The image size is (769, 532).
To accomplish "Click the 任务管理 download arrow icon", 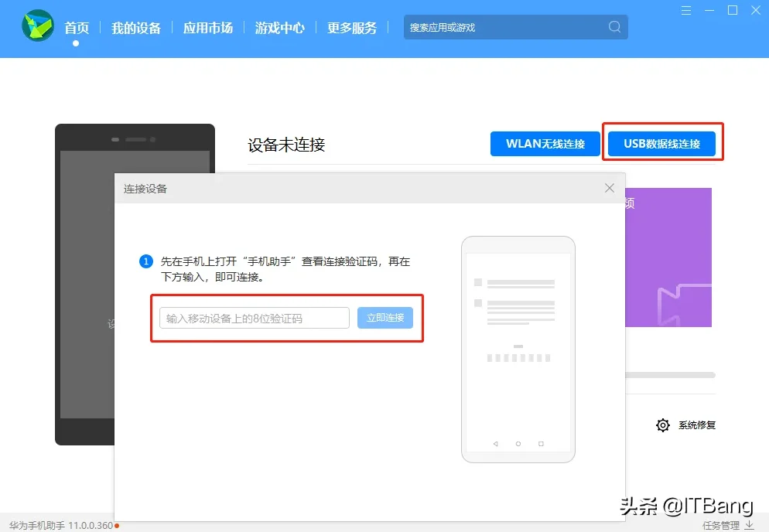I will click(x=749, y=525).
